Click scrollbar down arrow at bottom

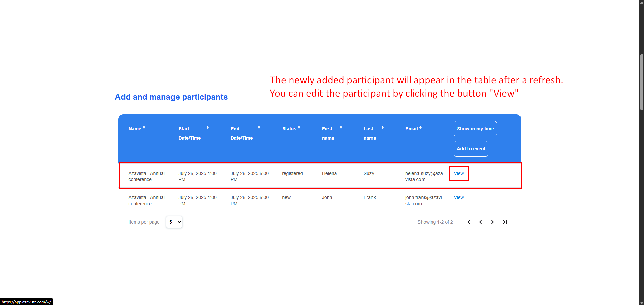(642, 302)
